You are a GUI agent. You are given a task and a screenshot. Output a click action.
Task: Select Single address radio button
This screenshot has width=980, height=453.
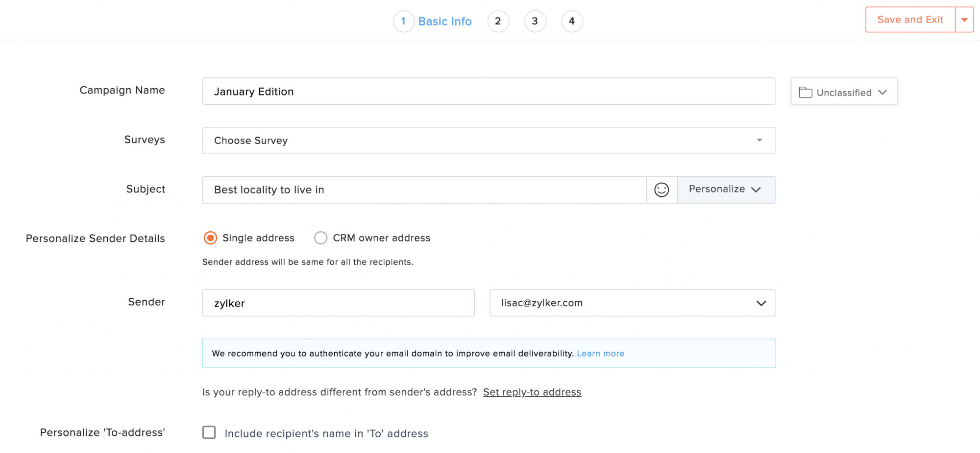coord(210,238)
